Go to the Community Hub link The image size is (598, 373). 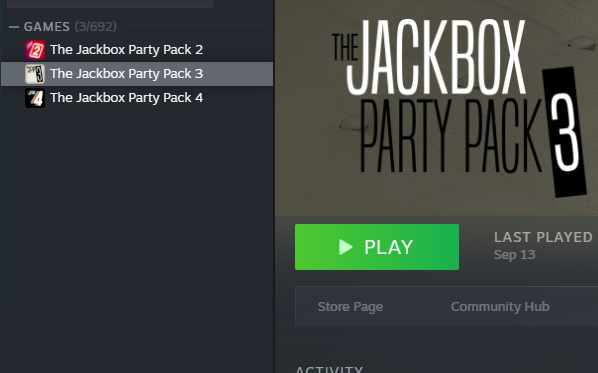(500, 307)
